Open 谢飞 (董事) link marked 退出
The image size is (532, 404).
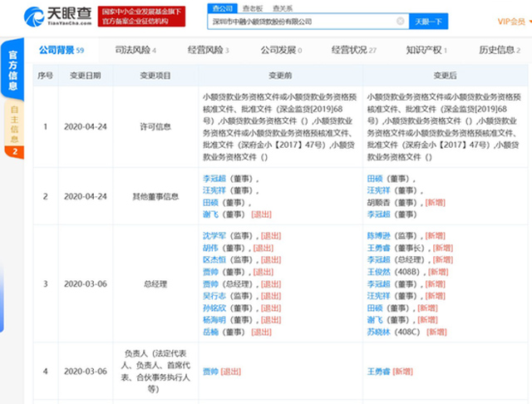(x=210, y=214)
